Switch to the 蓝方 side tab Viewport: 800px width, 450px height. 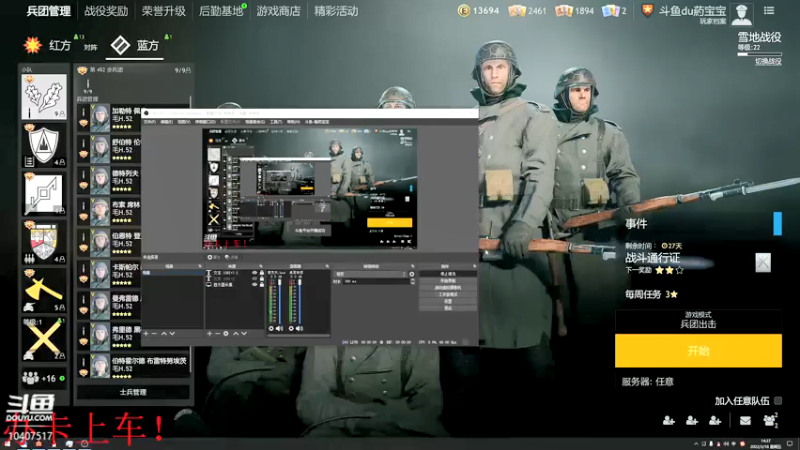coord(135,45)
